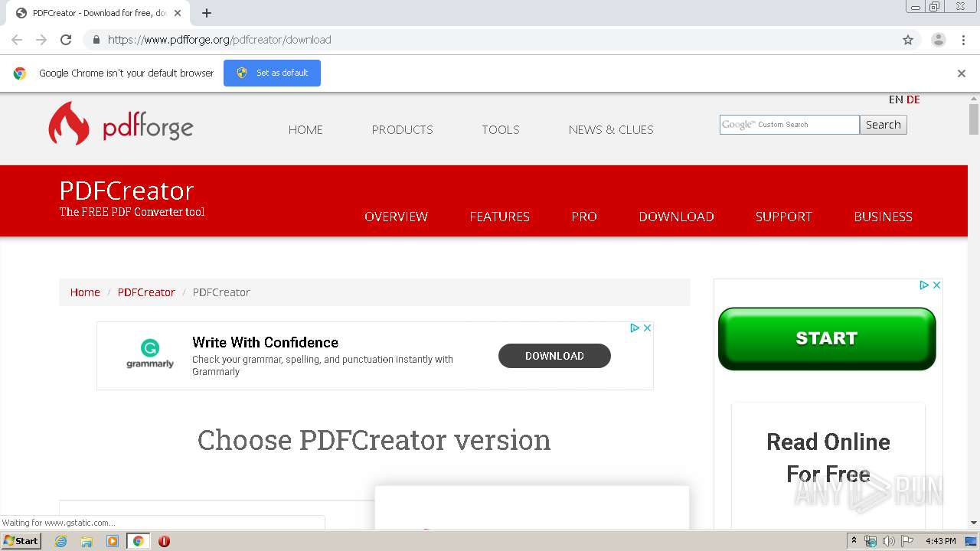
Task: Click 'Choose PDFCreator version' heading
Action: (x=374, y=440)
